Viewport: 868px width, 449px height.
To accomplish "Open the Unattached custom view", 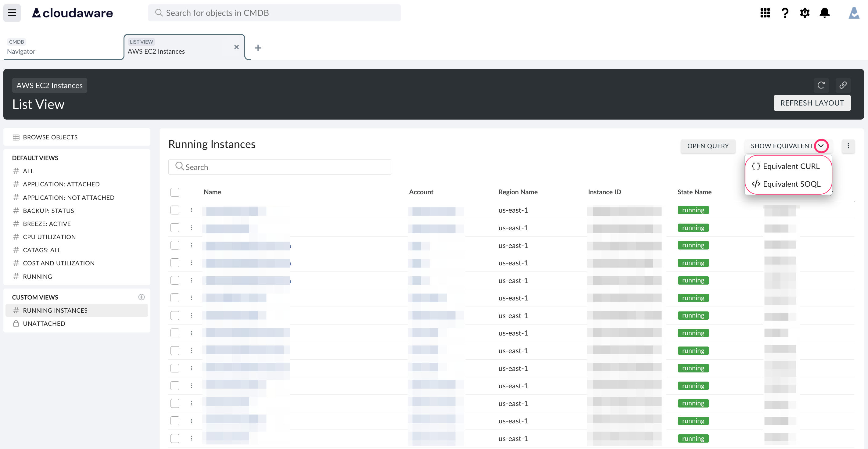I will tap(77, 323).
